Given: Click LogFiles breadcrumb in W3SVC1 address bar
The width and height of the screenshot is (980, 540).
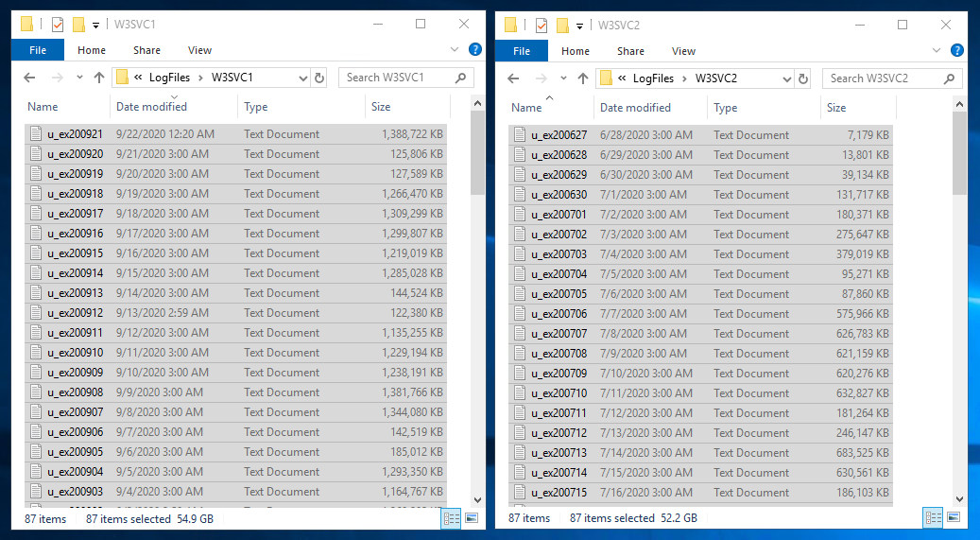Looking at the screenshot, I should 169,78.
